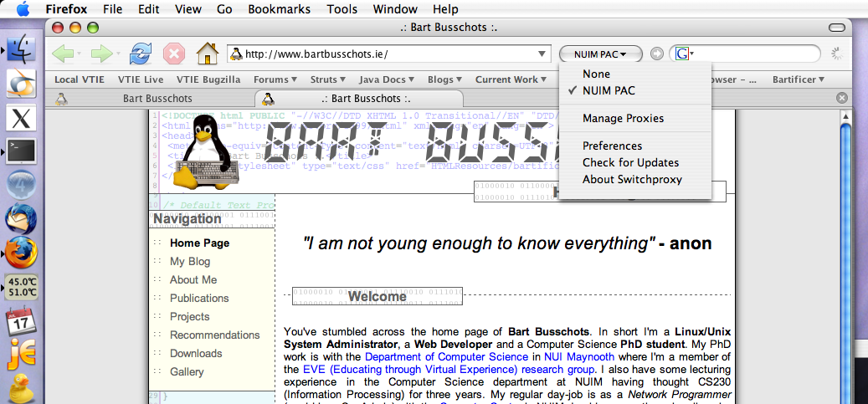Screen dimensions: 868x404
Task: Open About Me in Navigation
Action: point(193,280)
